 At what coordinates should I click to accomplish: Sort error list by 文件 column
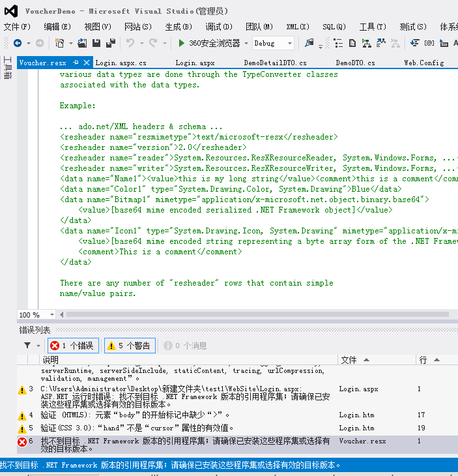click(x=376, y=360)
